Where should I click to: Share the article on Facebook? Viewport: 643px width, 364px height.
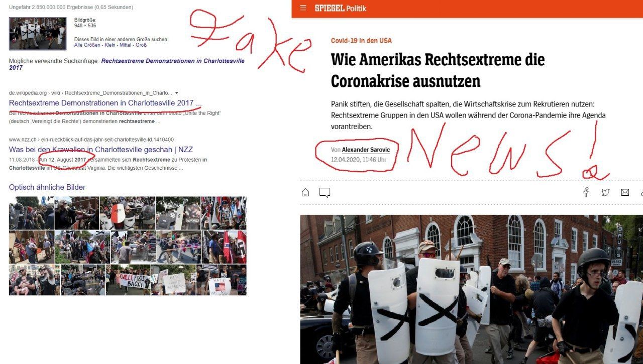586,192
